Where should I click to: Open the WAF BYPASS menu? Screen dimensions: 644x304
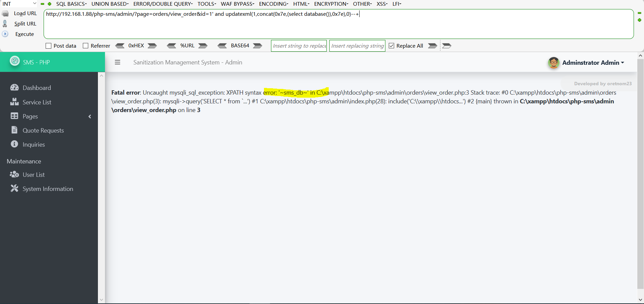pos(237,4)
